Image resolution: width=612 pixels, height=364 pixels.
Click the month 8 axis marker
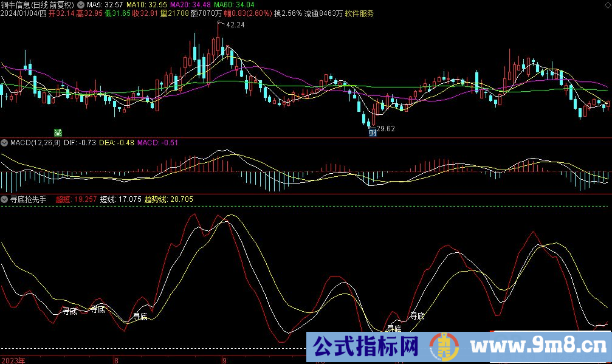116,360
